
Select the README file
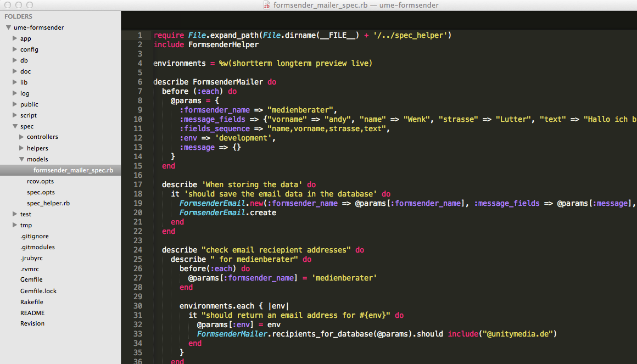coord(32,312)
